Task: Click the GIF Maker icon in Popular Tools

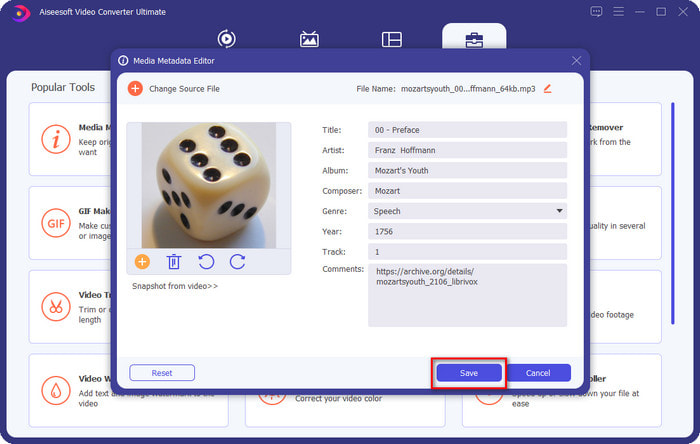Action: click(56, 223)
